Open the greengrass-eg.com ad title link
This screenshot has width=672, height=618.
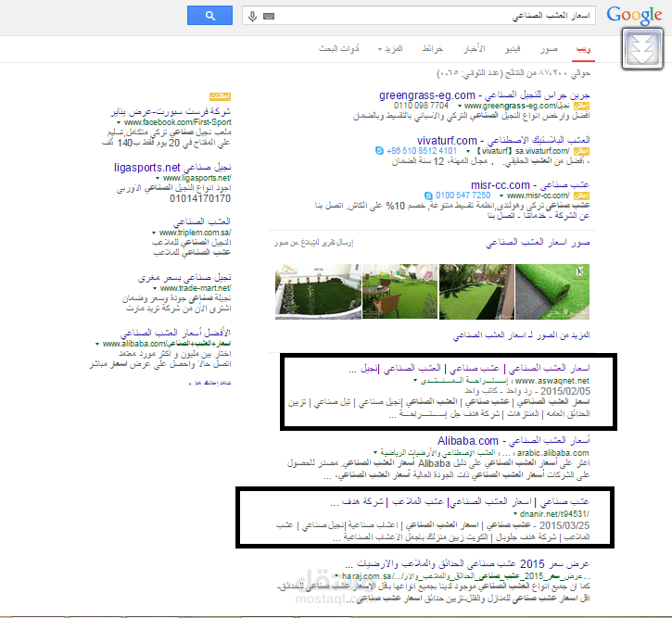coord(484,95)
